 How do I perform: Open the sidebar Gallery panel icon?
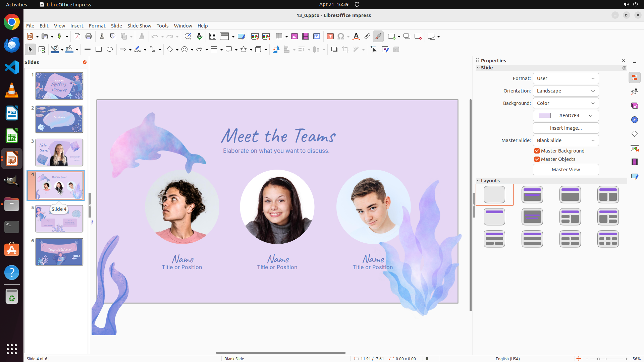(634, 106)
